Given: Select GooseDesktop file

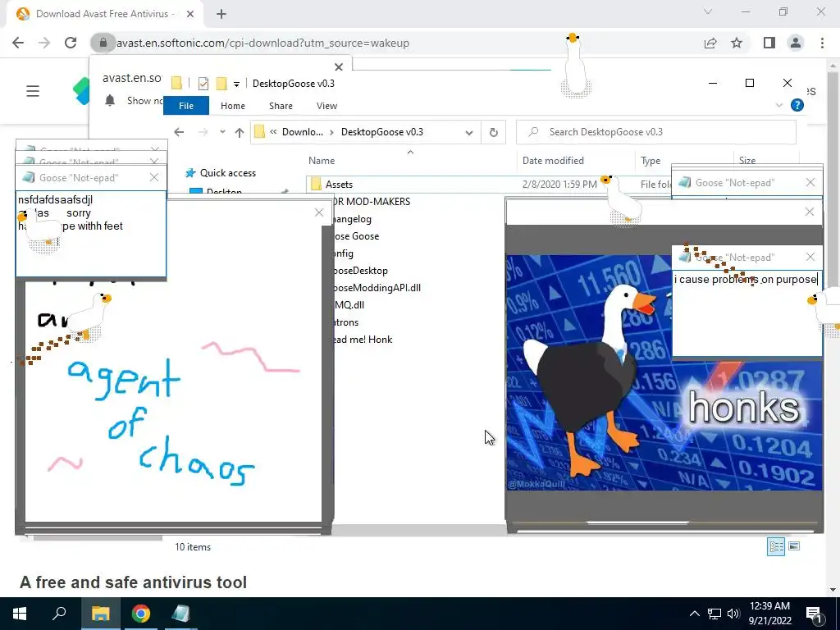Looking at the screenshot, I should (360, 271).
